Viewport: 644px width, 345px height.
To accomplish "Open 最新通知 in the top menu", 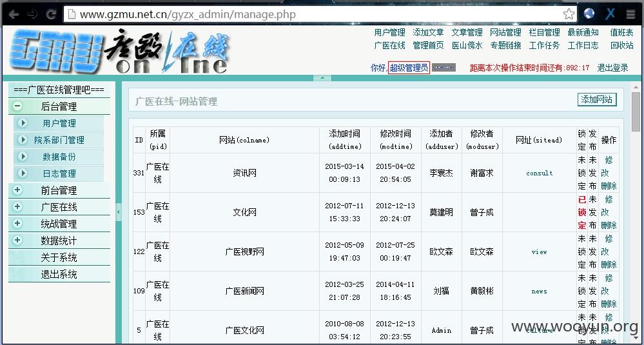I will pos(583,32).
